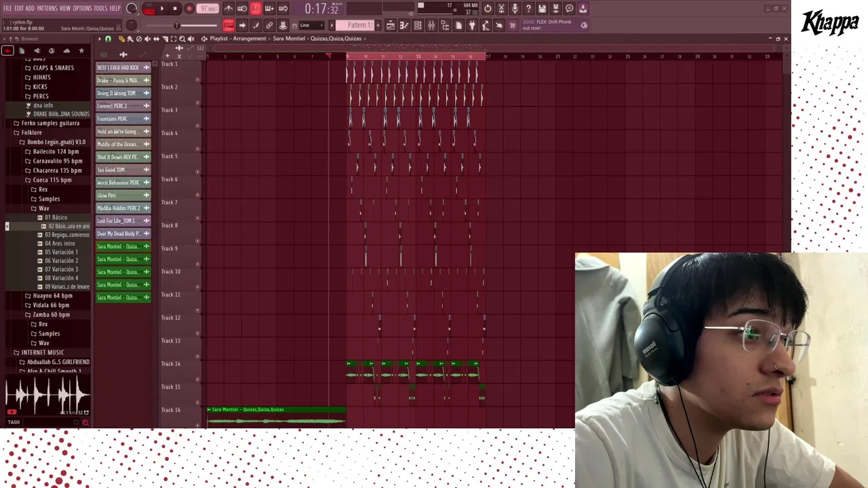Click the Record button
The image size is (868, 488).
coord(189,9)
